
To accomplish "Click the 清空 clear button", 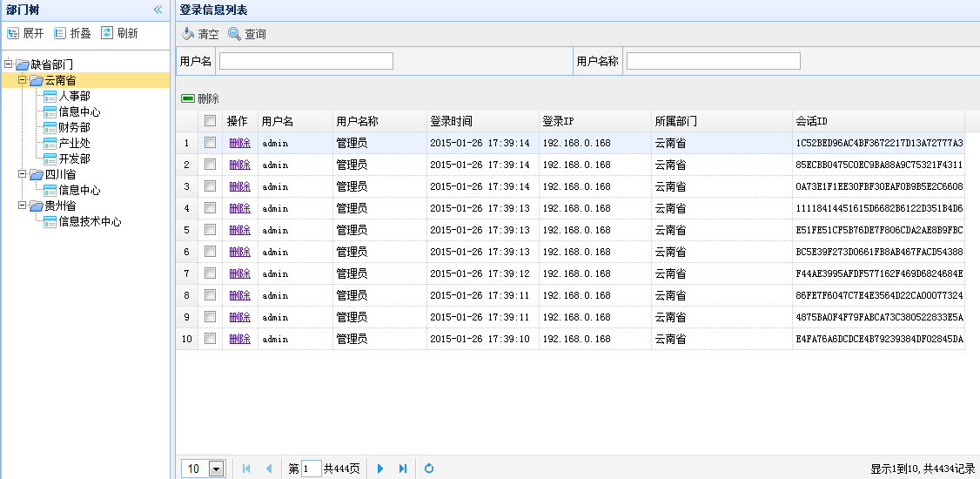I will pyautogui.click(x=200, y=34).
